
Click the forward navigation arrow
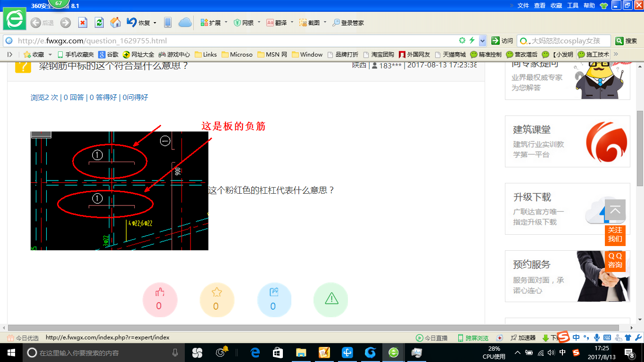coord(66,23)
